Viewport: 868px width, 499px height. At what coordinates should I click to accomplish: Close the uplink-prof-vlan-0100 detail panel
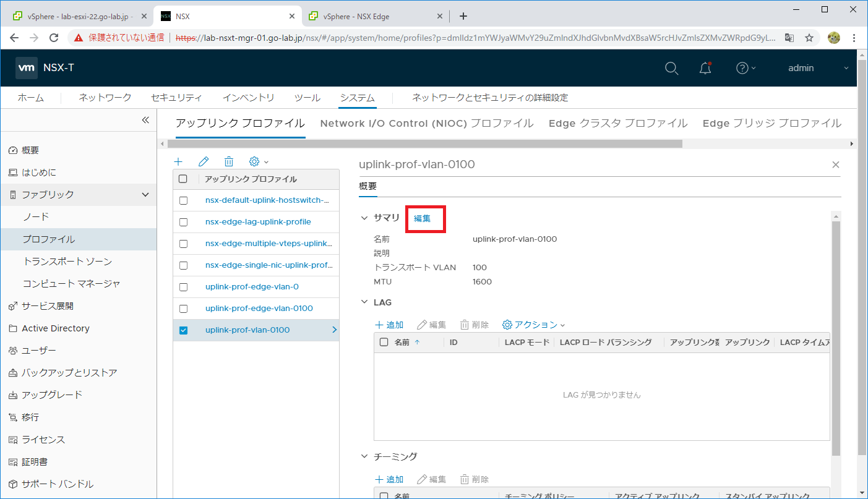(x=836, y=164)
